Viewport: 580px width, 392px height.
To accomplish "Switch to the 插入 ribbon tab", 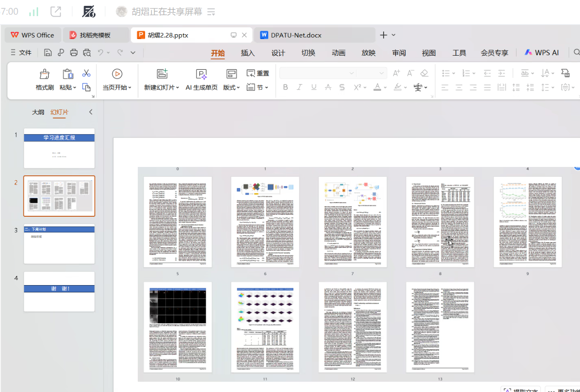I will (248, 53).
